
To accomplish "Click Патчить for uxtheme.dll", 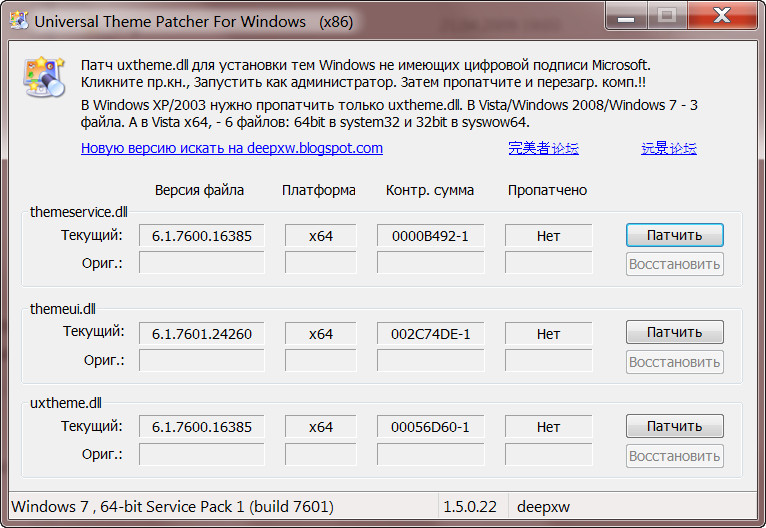I will [675, 426].
